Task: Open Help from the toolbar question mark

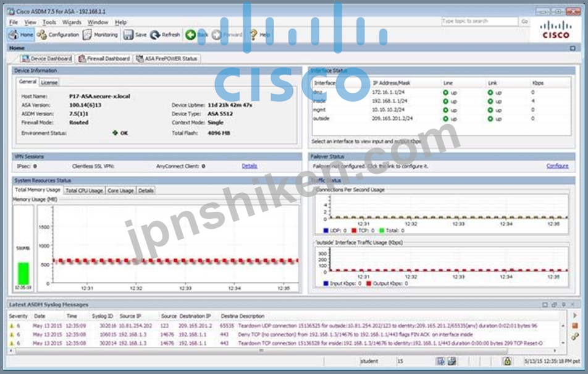Action: click(x=259, y=35)
